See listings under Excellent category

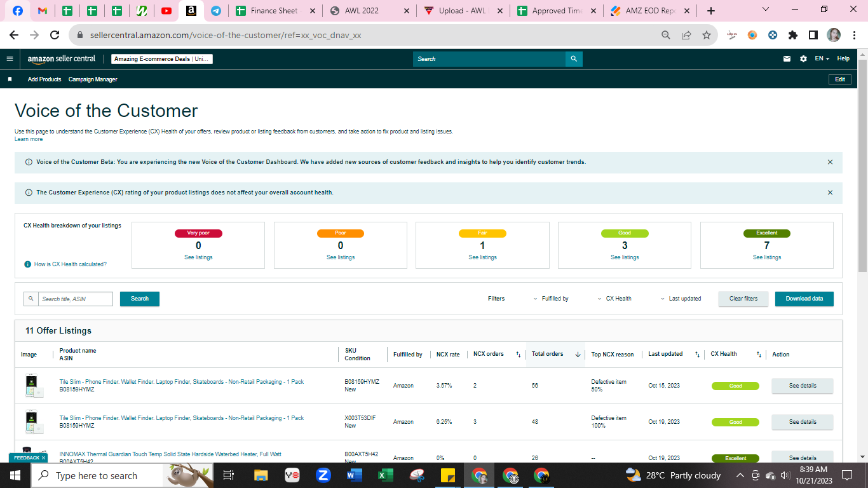pyautogui.click(x=767, y=257)
